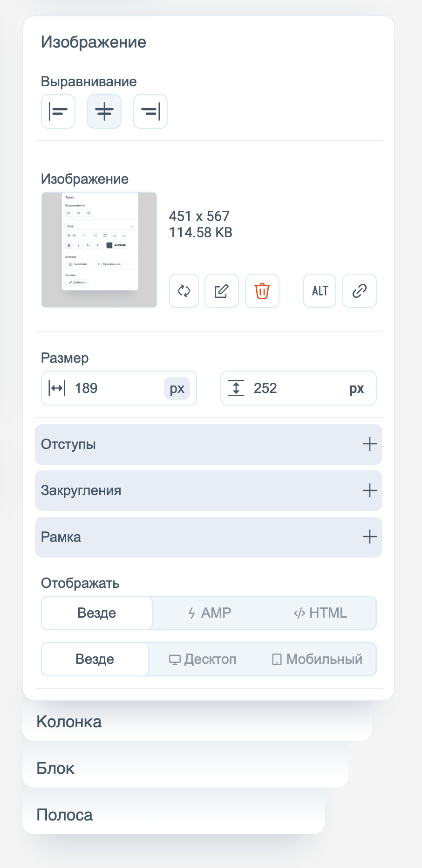Select HTML display option
The width and height of the screenshot is (422, 868).
pos(320,613)
